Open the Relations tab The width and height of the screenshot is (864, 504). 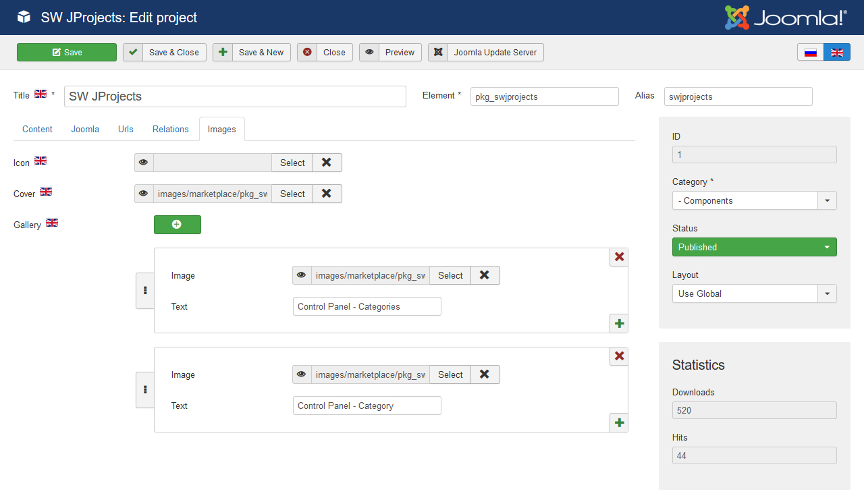pos(171,129)
